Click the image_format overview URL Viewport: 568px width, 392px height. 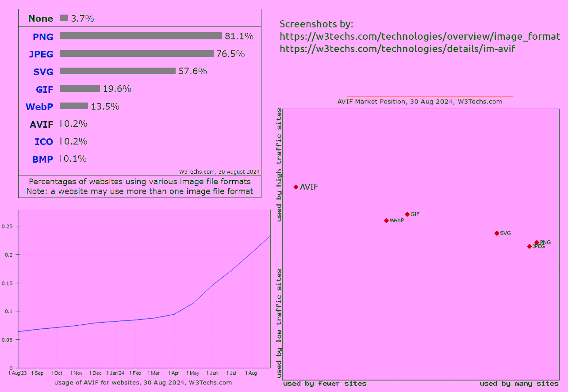coord(420,36)
